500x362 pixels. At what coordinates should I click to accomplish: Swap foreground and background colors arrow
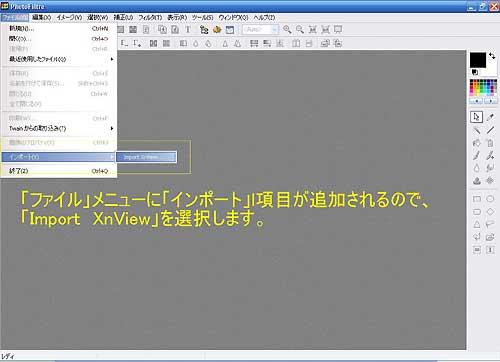tap(492, 56)
